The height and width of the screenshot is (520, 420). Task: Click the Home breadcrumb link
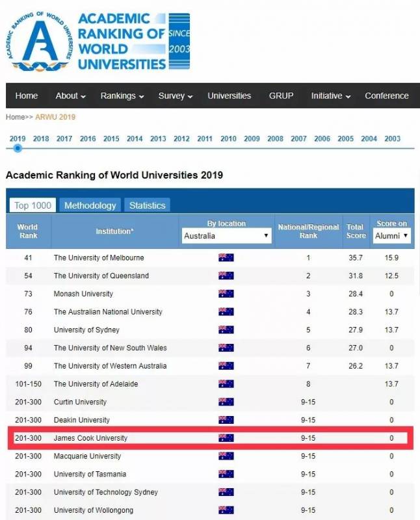(15, 117)
